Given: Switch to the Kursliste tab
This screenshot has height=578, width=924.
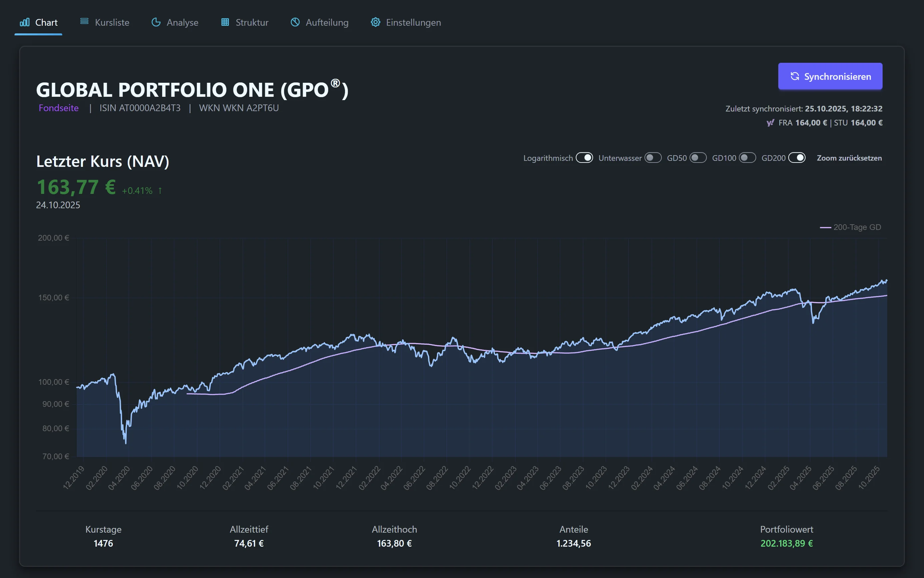Looking at the screenshot, I should point(112,23).
